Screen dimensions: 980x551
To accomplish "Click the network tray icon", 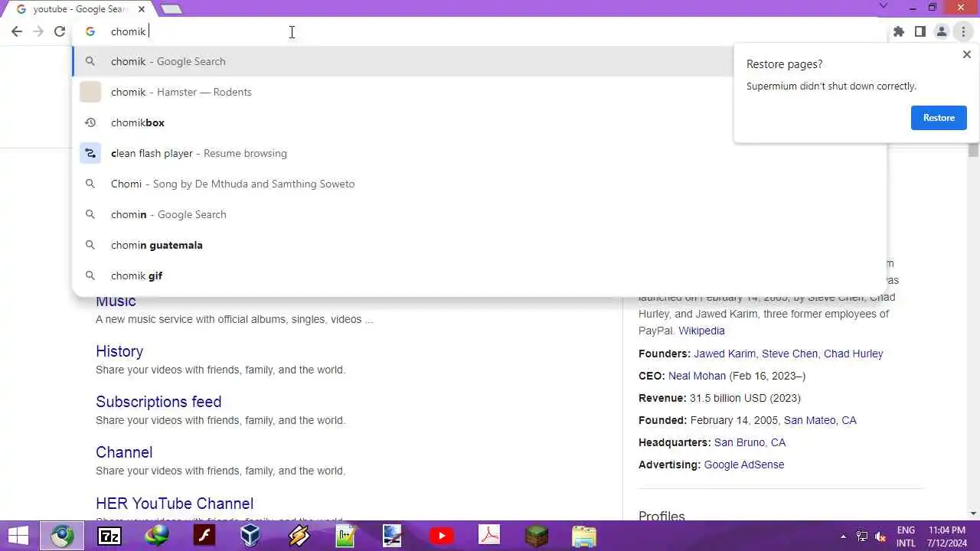I will point(862,536).
